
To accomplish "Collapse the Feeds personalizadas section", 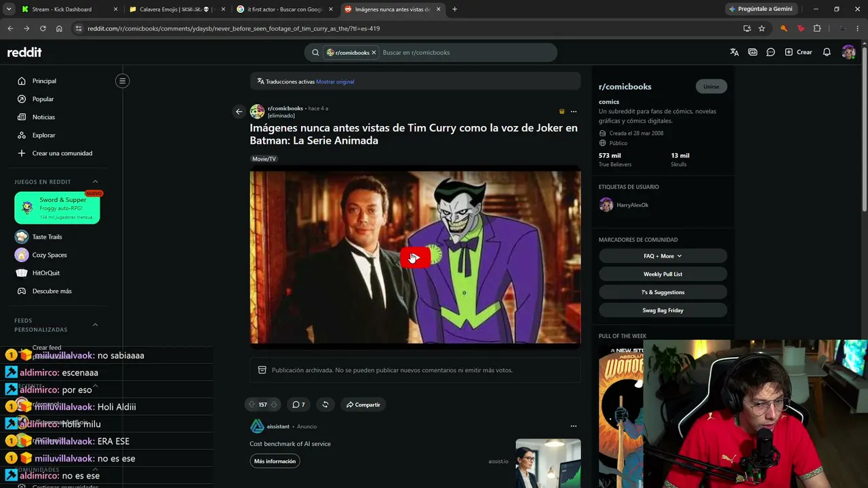I will (95, 325).
